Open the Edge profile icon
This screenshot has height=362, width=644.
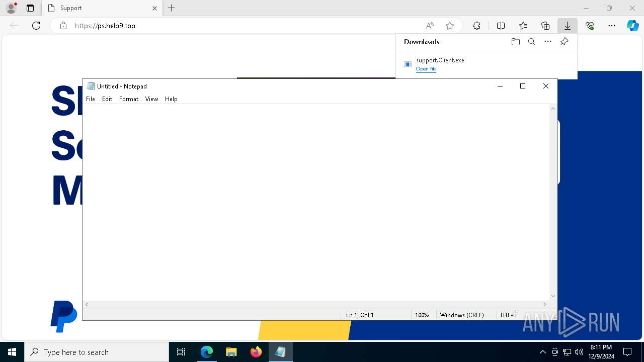coord(11,8)
